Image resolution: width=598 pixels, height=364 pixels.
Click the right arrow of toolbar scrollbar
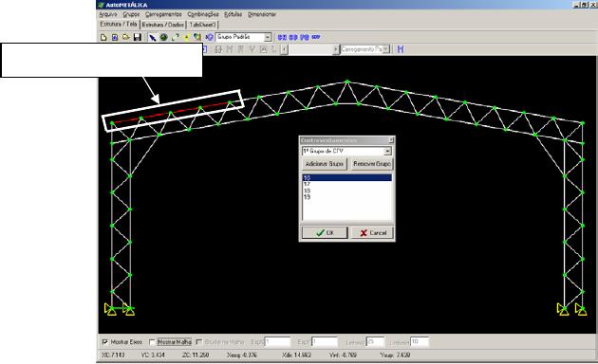pos(336,49)
